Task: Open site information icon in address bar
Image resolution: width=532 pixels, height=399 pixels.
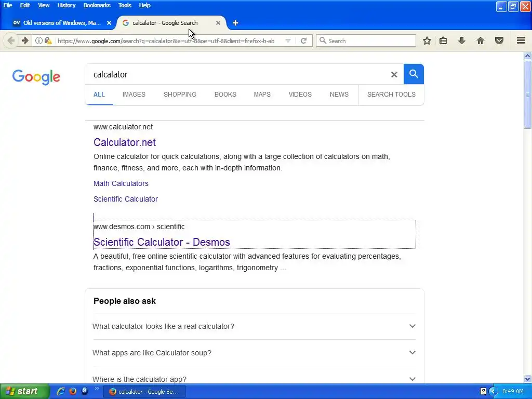Action: (x=39, y=41)
